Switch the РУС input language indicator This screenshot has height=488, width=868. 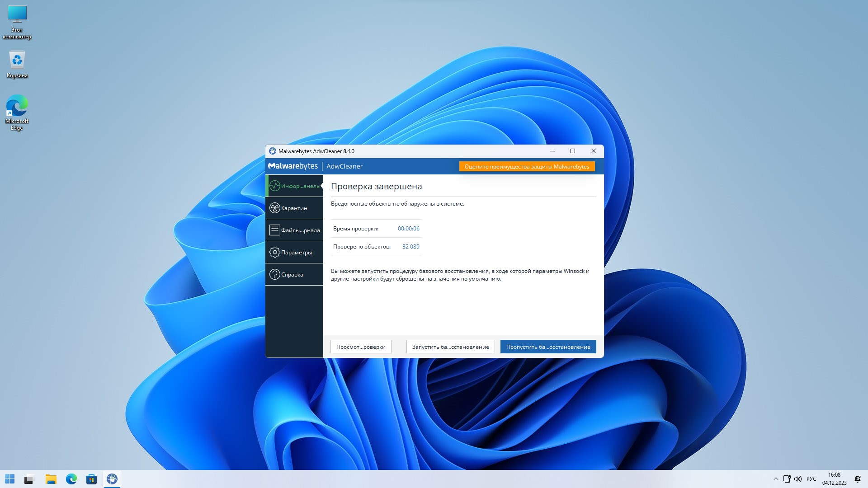[x=811, y=479]
